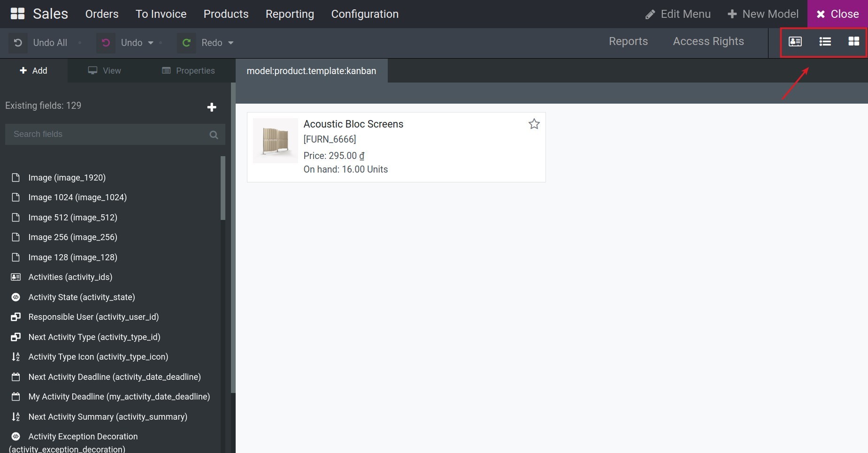Click the green Redo arrow icon
The image size is (868, 453).
(186, 43)
